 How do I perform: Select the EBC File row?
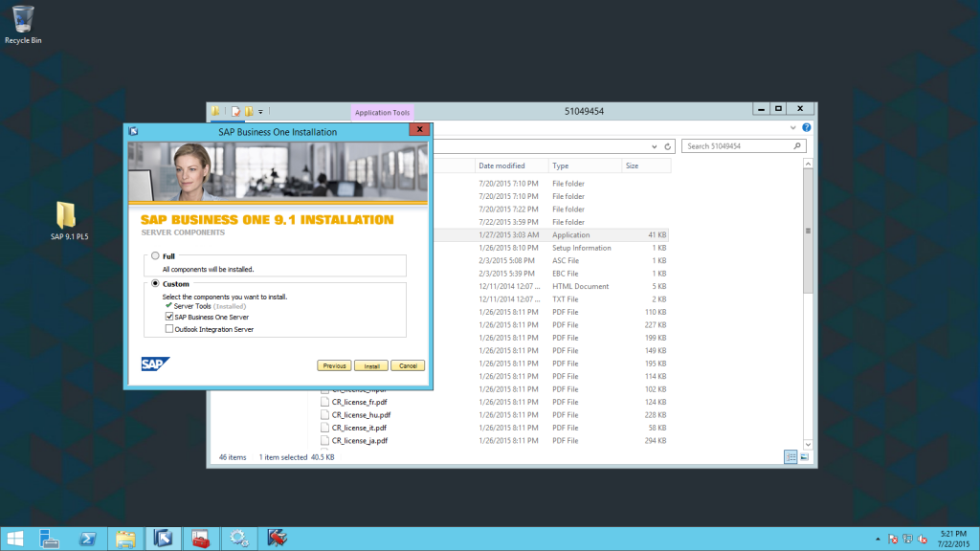coord(550,274)
